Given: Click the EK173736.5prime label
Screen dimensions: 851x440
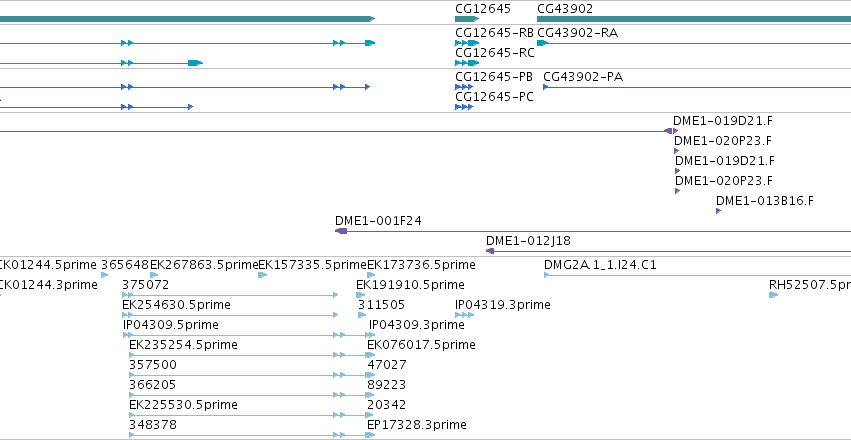Looking at the screenshot, I should click(421, 265).
